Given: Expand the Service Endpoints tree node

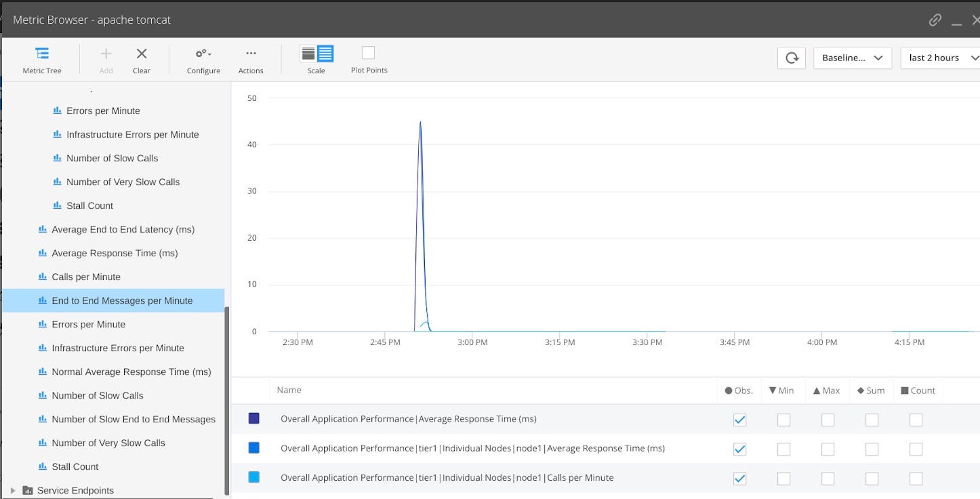Looking at the screenshot, I should [13, 490].
